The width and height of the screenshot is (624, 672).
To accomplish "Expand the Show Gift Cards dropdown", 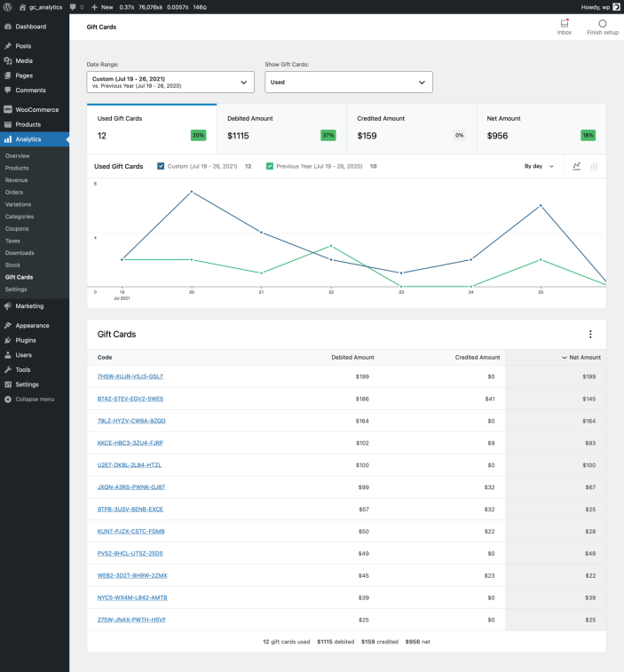I will click(349, 82).
